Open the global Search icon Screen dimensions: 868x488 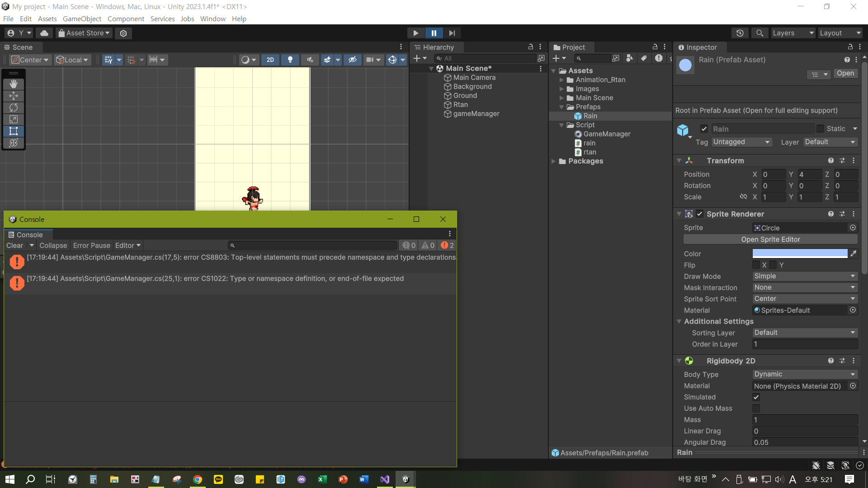click(x=760, y=33)
